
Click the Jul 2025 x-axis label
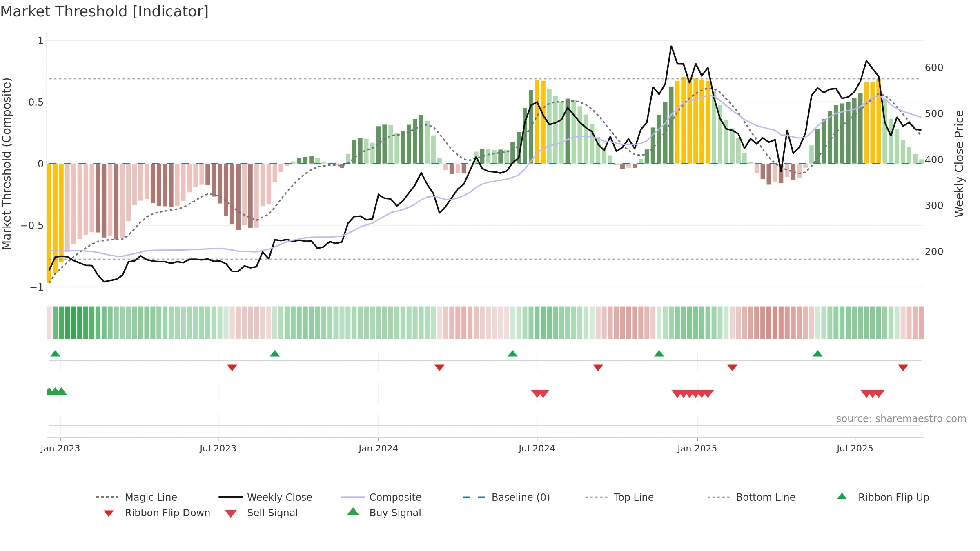(x=855, y=448)
